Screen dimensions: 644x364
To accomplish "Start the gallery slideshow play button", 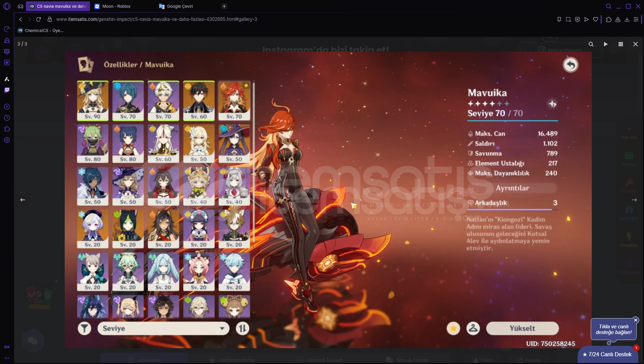I will coord(606,44).
